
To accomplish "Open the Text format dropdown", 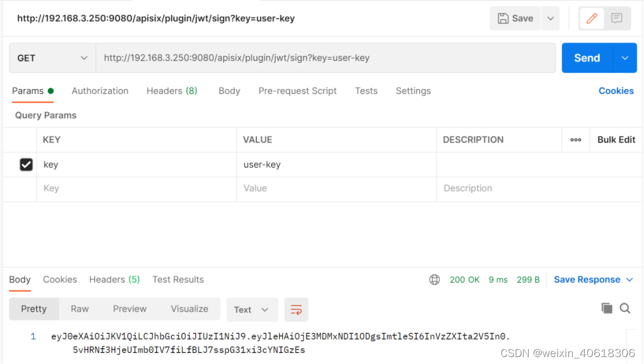I will [x=252, y=310].
